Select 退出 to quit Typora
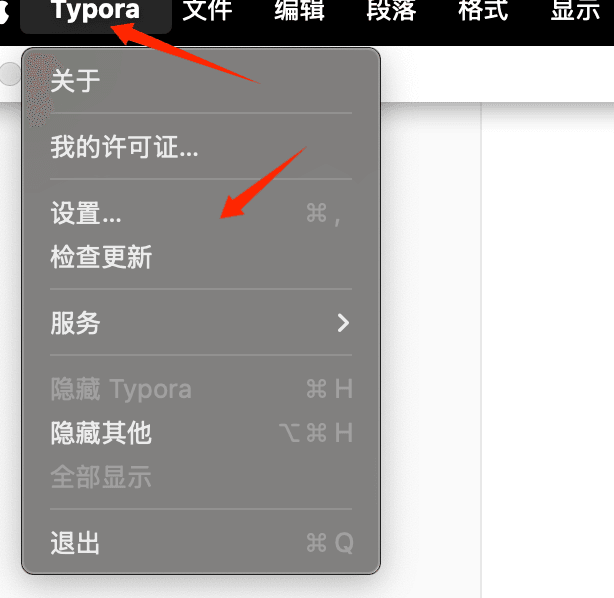This screenshot has width=614, height=598. (x=201, y=543)
